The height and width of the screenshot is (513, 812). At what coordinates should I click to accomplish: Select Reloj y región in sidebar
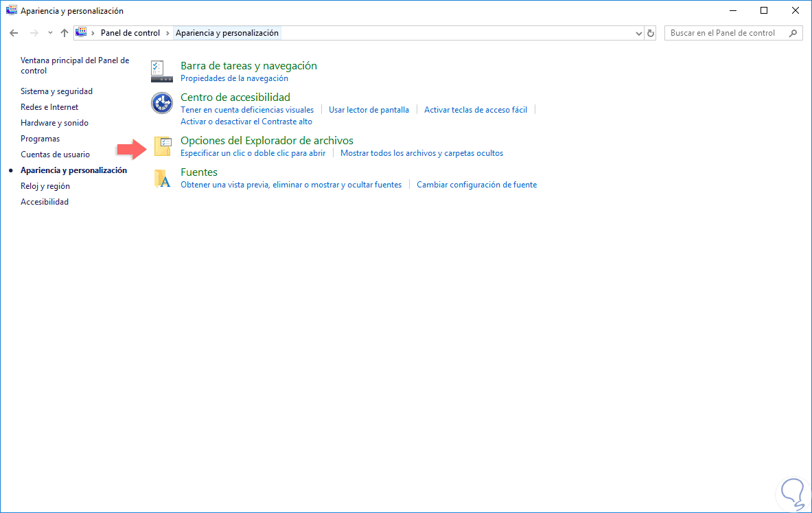(45, 186)
